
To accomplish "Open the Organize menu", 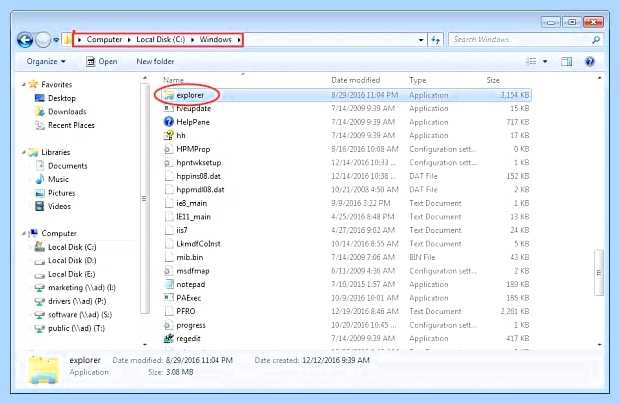I will (46, 61).
